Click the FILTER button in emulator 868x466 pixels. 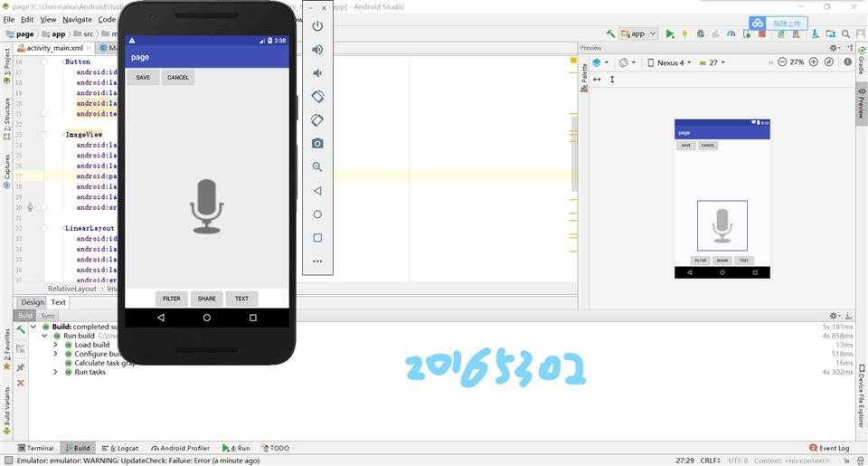coord(172,299)
